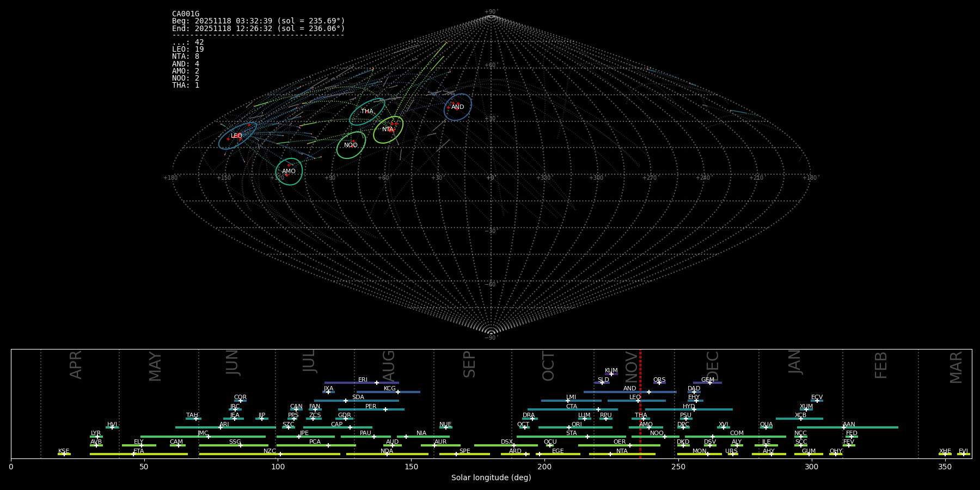Select the AMO radiant circle on map
This screenshot has width=980, height=490.
click(x=289, y=171)
